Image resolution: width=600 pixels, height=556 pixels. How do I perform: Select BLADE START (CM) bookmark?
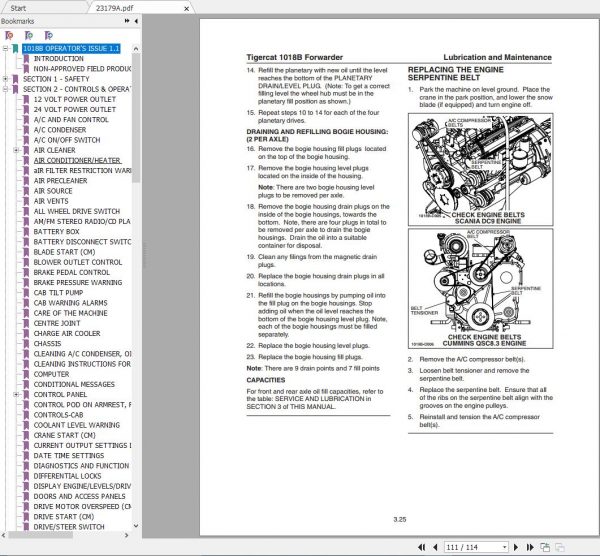tap(64, 252)
